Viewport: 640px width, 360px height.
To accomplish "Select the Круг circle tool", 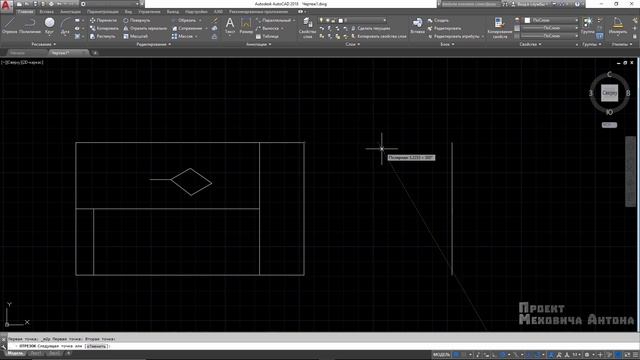I will click(x=49, y=26).
